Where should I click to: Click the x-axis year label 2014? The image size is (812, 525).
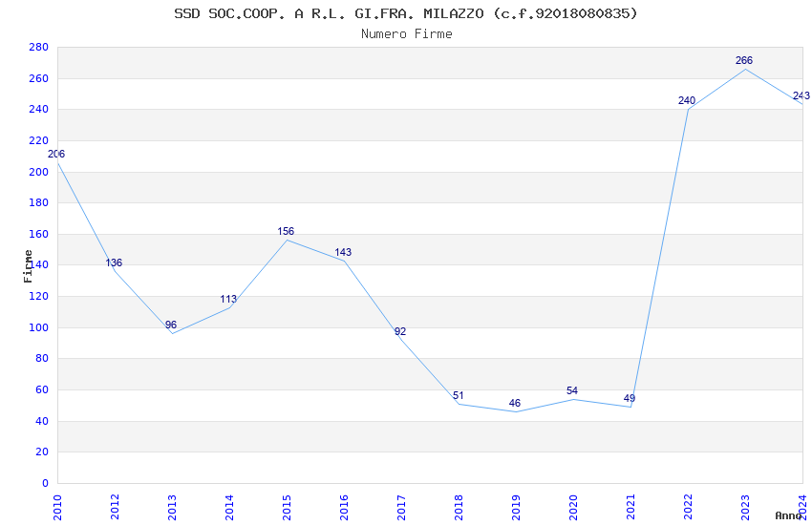pos(229,508)
